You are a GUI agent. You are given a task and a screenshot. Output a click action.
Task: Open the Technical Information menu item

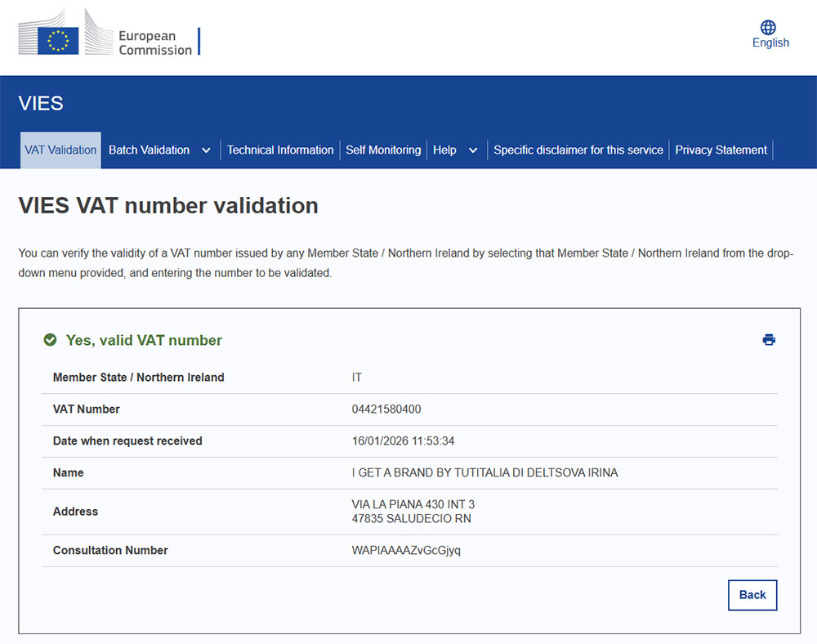pos(280,150)
